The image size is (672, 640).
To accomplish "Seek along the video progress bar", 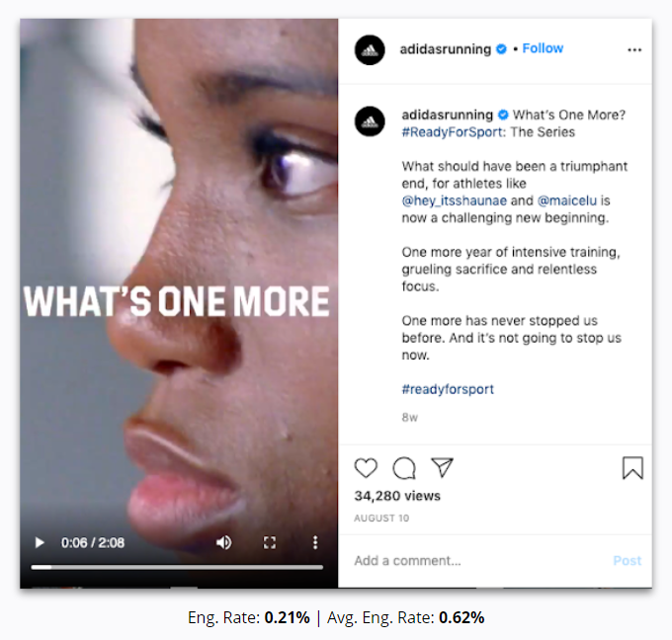I will coord(177,567).
